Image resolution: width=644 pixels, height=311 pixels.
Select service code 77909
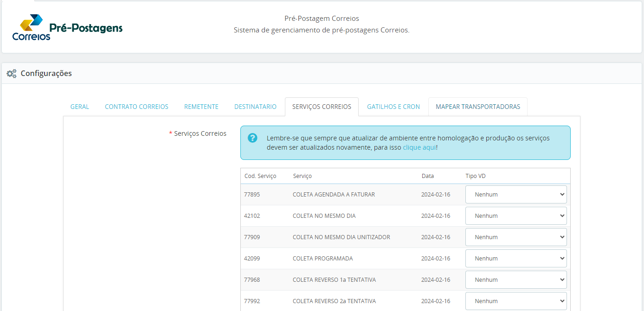pos(252,237)
